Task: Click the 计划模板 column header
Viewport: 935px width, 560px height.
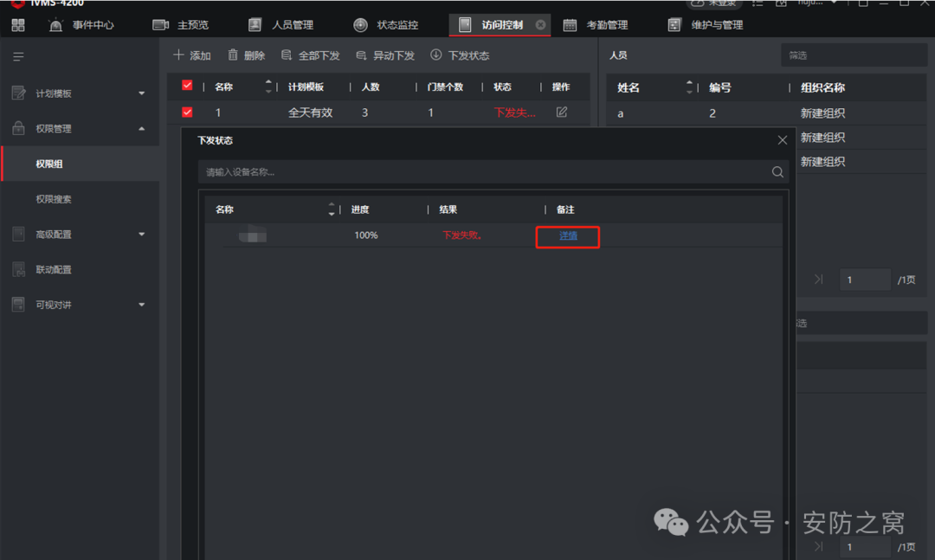Action: click(x=306, y=87)
